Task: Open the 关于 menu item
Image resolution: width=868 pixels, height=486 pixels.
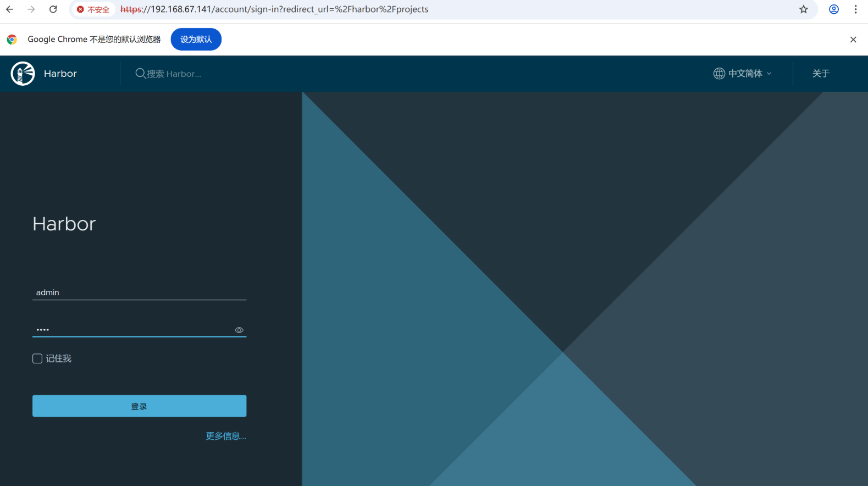Action: 821,74
